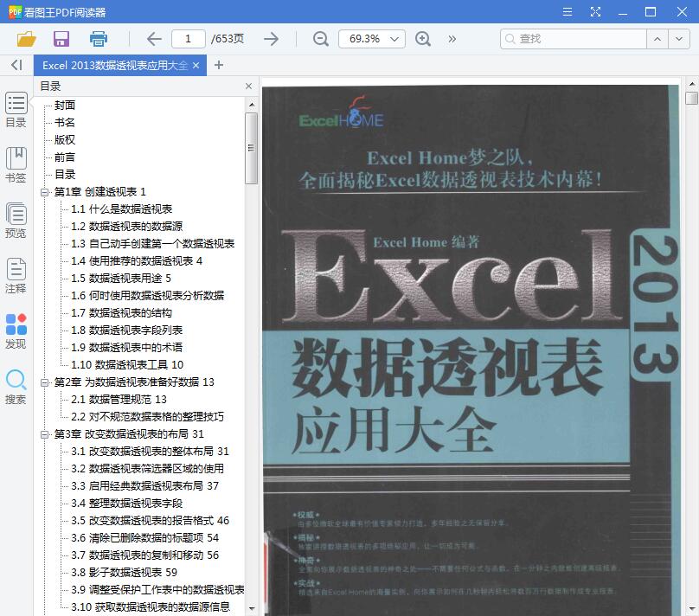
Task: Open the 搜索 search sidebar panel
Action: [x=16, y=387]
